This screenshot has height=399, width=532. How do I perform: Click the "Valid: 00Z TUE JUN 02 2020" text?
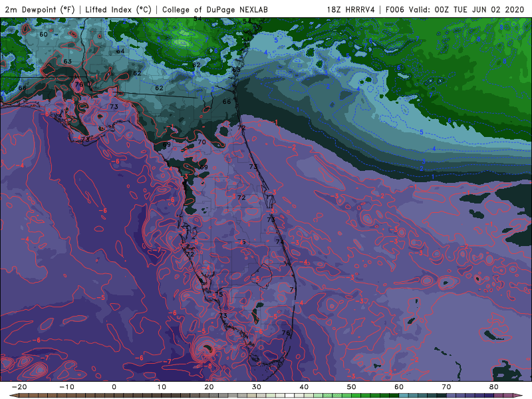(x=466, y=9)
